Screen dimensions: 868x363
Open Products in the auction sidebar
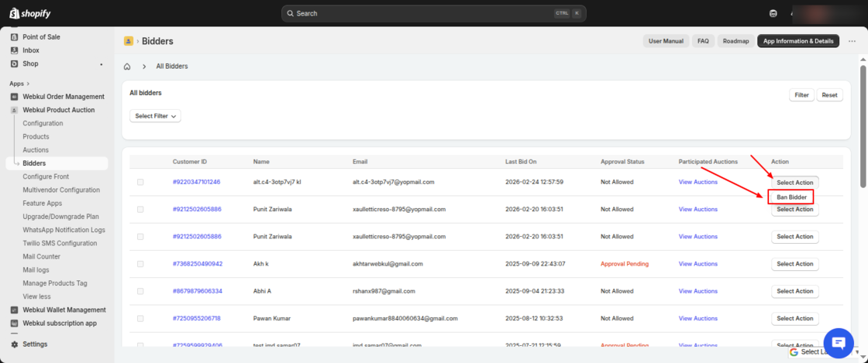click(x=36, y=136)
